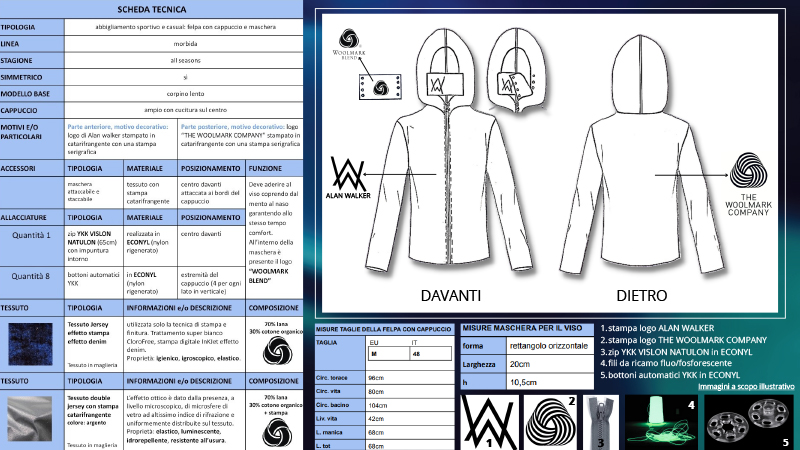Click the '104cm' hip value
This screenshot has height=450, width=800.
378,406
